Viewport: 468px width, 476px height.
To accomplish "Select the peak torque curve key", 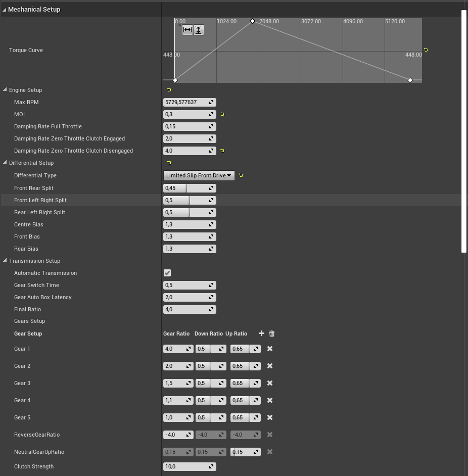I will (x=252, y=21).
